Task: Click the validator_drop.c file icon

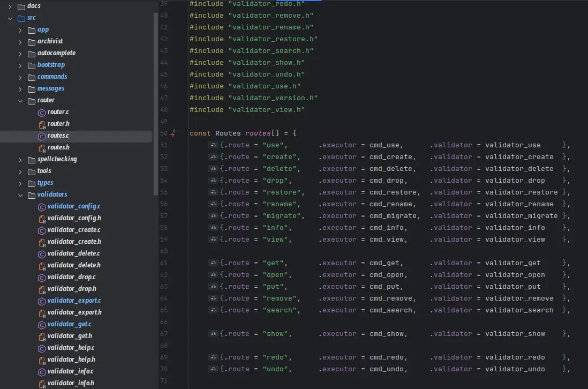Action: click(42, 277)
